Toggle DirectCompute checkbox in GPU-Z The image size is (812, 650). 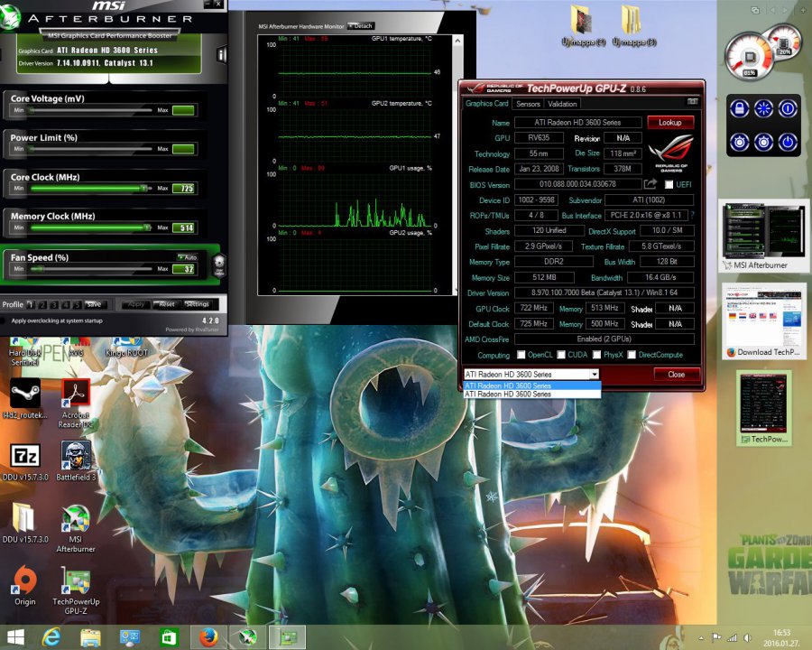pos(632,355)
